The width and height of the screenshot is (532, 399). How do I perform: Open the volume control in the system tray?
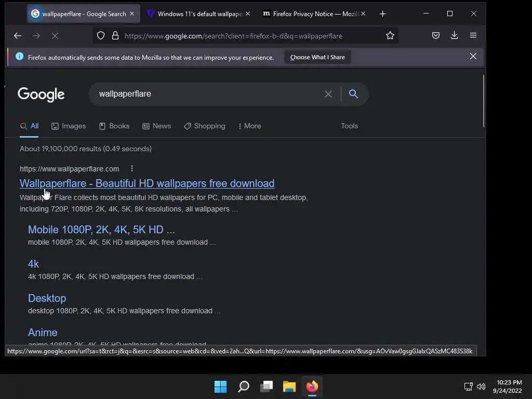click(481, 387)
